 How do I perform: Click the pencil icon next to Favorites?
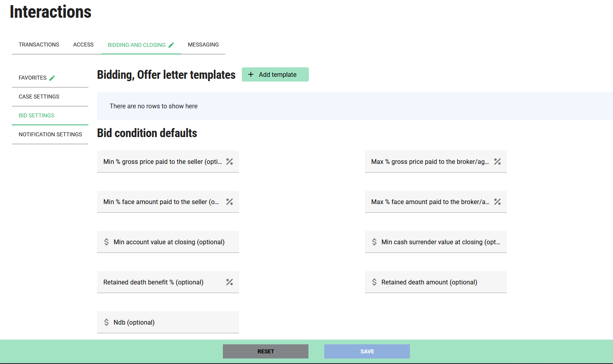(52, 78)
